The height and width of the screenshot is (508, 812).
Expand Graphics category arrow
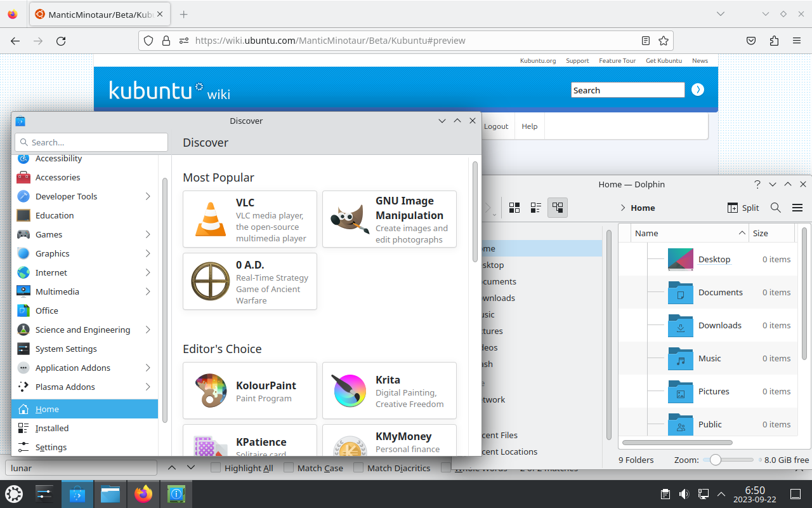148,253
